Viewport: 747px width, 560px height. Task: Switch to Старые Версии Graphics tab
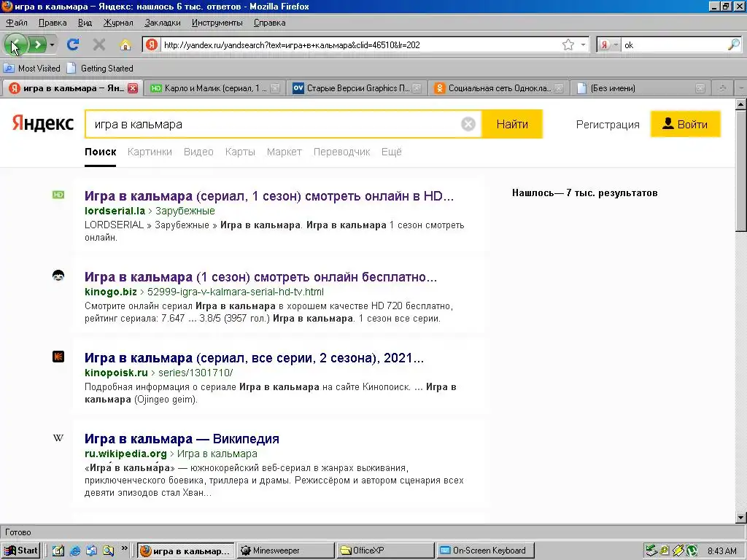click(357, 88)
